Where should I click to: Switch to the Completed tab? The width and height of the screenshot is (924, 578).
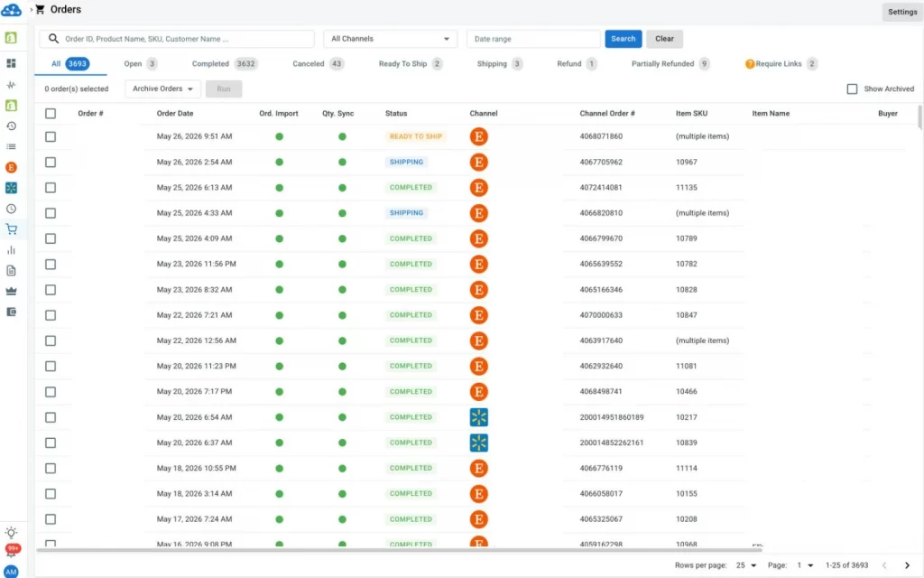224,64
